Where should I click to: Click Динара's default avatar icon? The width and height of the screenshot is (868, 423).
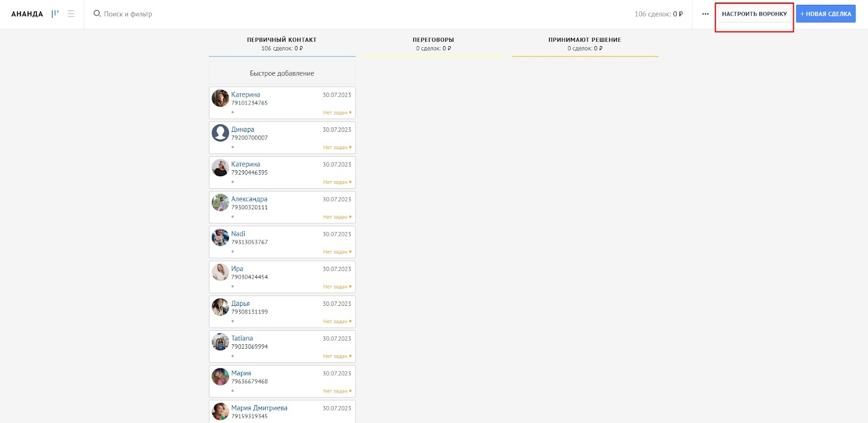click(220, 133)
